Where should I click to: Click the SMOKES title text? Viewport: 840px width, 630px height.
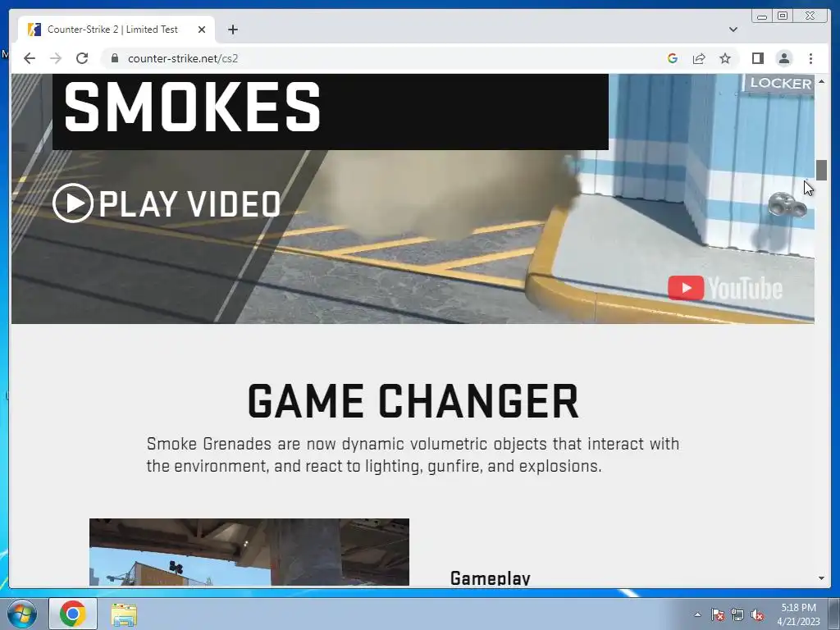click(192, 107)
